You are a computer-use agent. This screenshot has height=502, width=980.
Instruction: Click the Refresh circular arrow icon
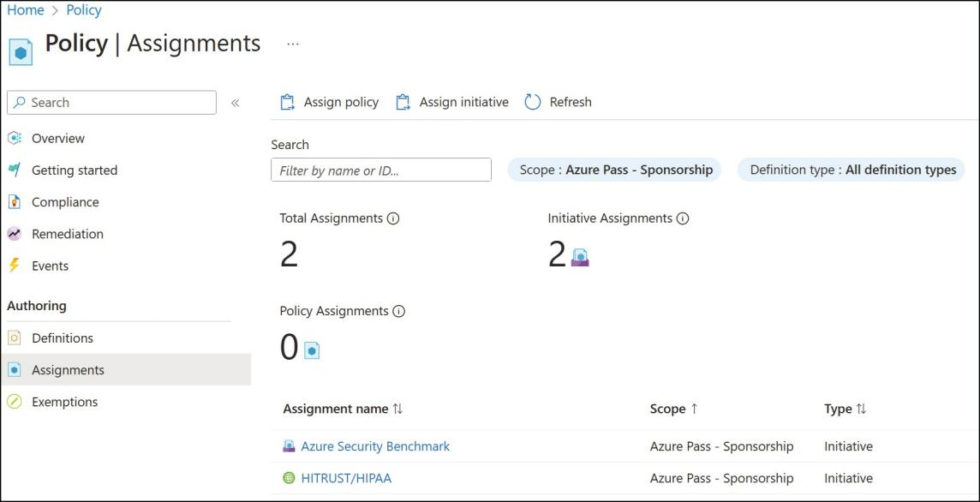[x=533, y=102]
